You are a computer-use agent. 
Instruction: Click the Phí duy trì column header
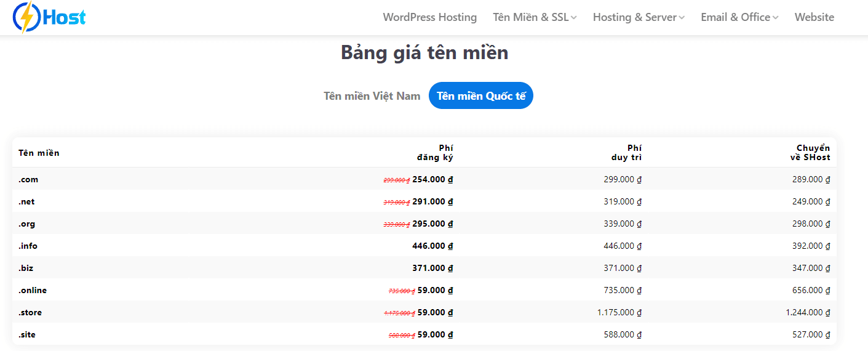tap(626, 153)
